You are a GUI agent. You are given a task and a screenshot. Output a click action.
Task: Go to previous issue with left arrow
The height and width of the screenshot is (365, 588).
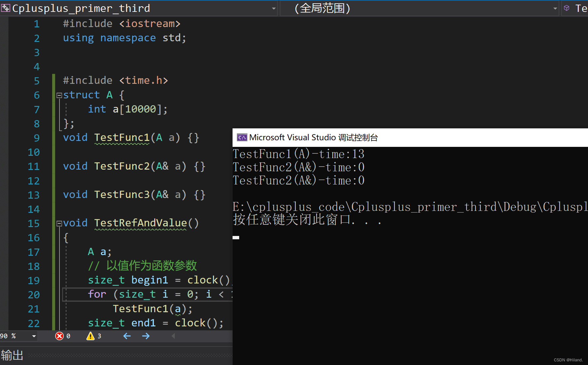click(127, 336)
